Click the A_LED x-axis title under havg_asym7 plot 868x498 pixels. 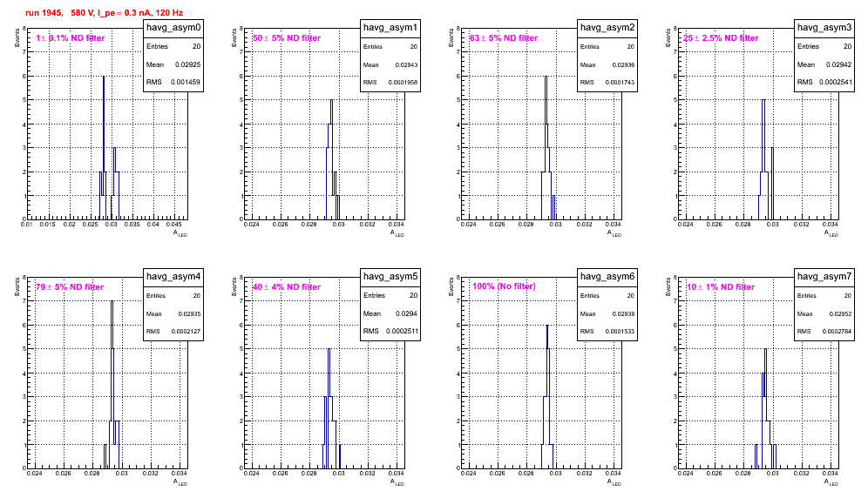tap(831, 482)
